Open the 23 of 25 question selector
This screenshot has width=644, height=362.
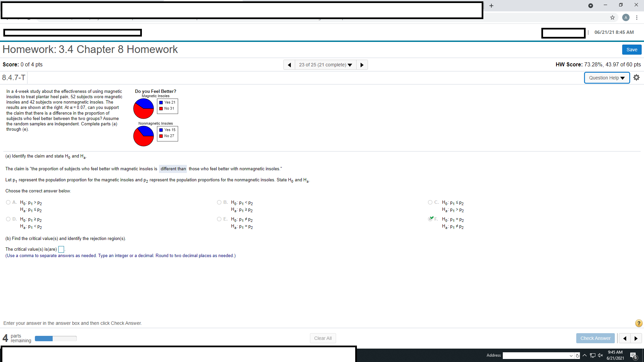[325, 65]
